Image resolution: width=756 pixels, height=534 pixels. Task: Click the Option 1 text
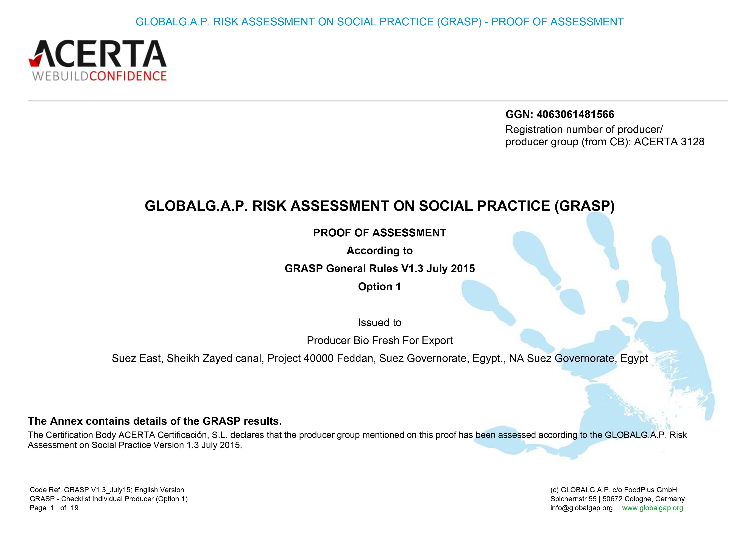[x=379, y=287]
